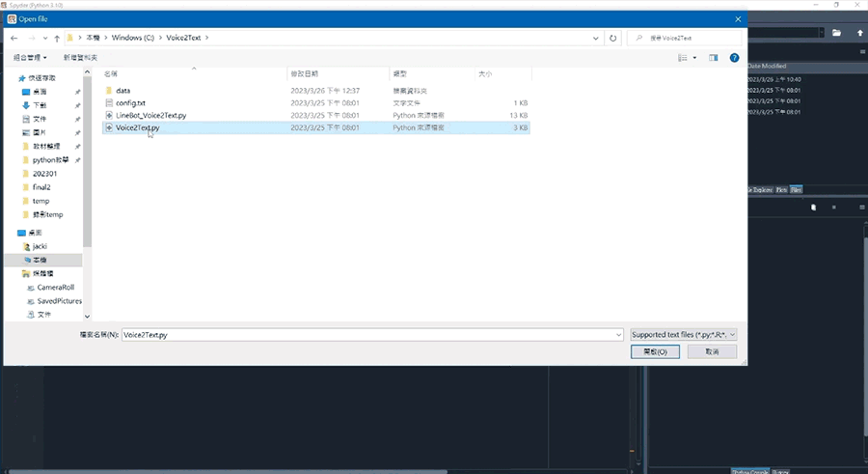Toggle the preview pane icon
Image resolution: width=868 pixels, height=474 pixels.
pos(714,58)
